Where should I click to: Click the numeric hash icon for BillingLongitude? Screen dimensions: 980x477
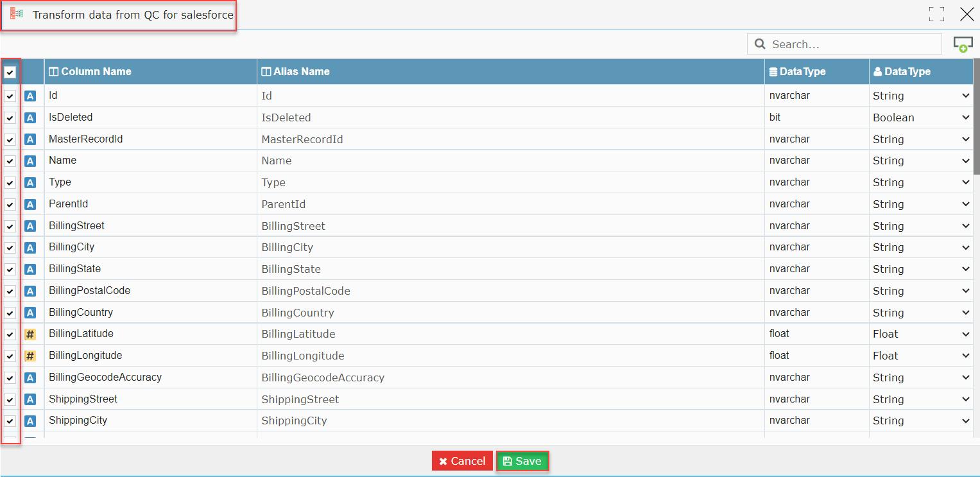pyautogui.click(x=30, y=356)
